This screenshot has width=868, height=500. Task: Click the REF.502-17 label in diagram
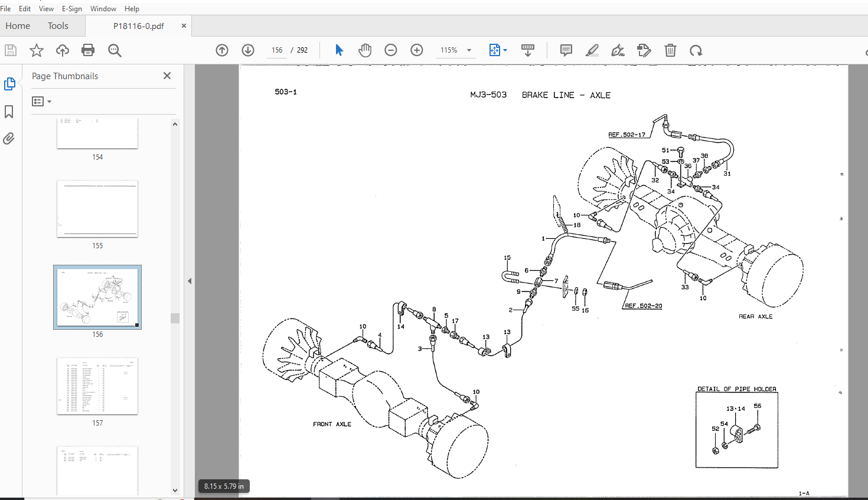[x=627, y=135]
